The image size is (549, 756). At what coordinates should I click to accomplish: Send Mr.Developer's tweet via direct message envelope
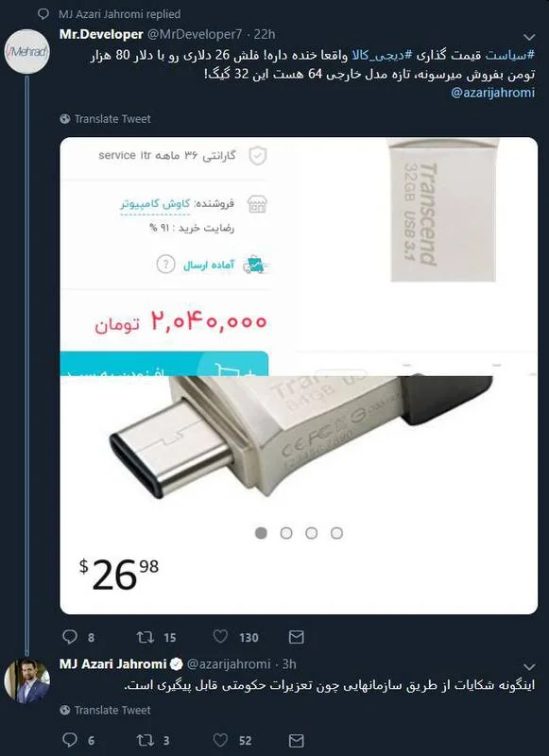tap(296, 637)
